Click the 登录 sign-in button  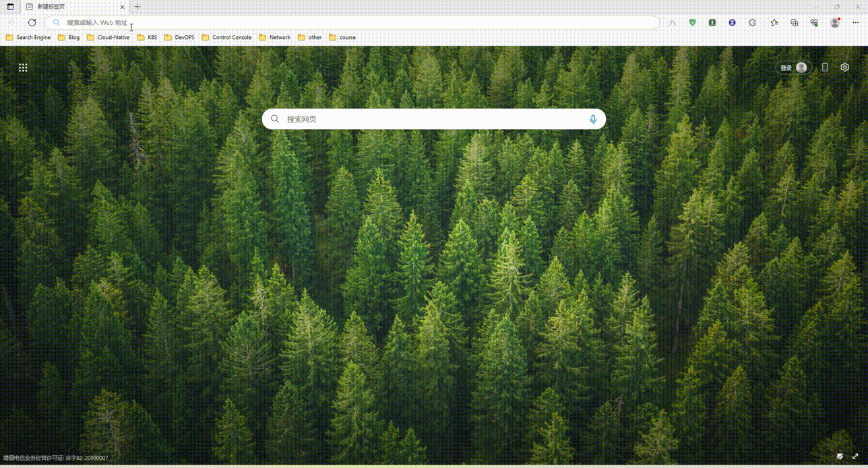tap(793, 67)
